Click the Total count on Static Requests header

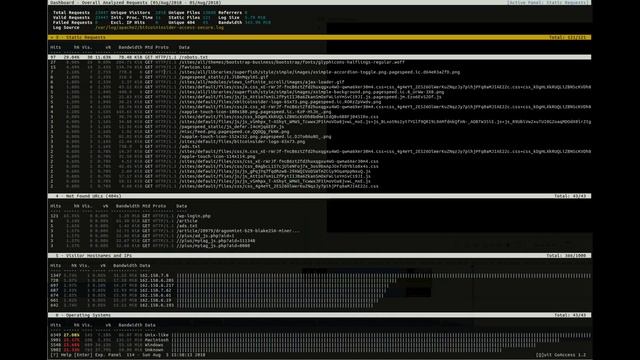pos(567,37)
